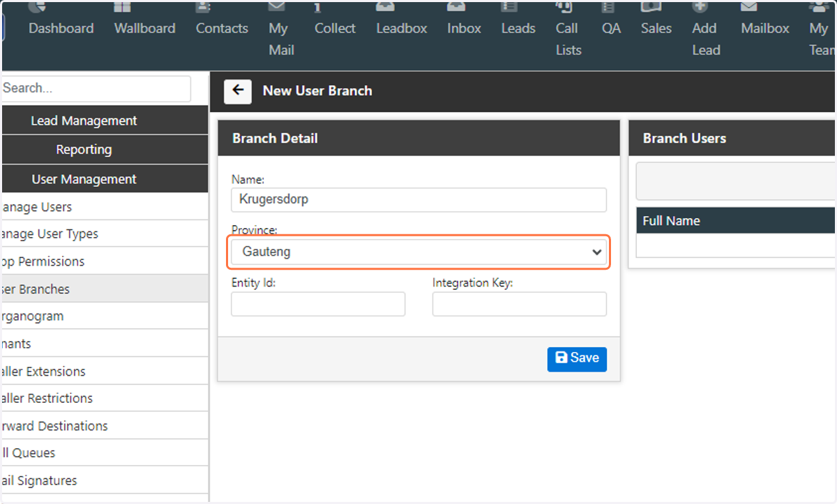Open Call Lists
The height and width of the screenshot is (504, 837).
coord(568,39)
